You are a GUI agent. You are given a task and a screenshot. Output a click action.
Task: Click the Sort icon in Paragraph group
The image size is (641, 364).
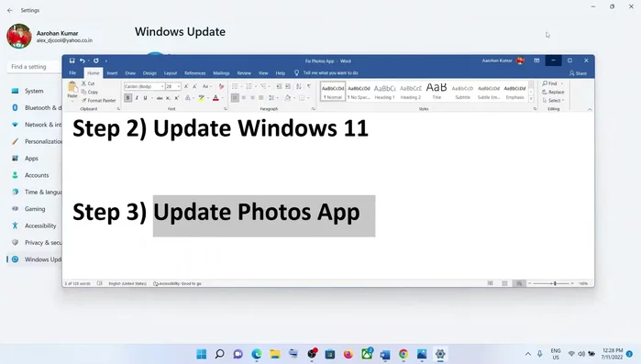coord(299,86)
